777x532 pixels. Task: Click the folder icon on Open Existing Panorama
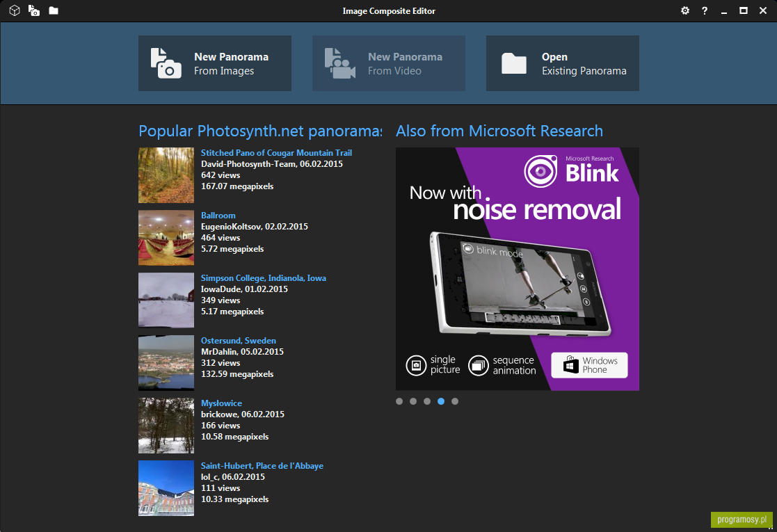(514, 63)
